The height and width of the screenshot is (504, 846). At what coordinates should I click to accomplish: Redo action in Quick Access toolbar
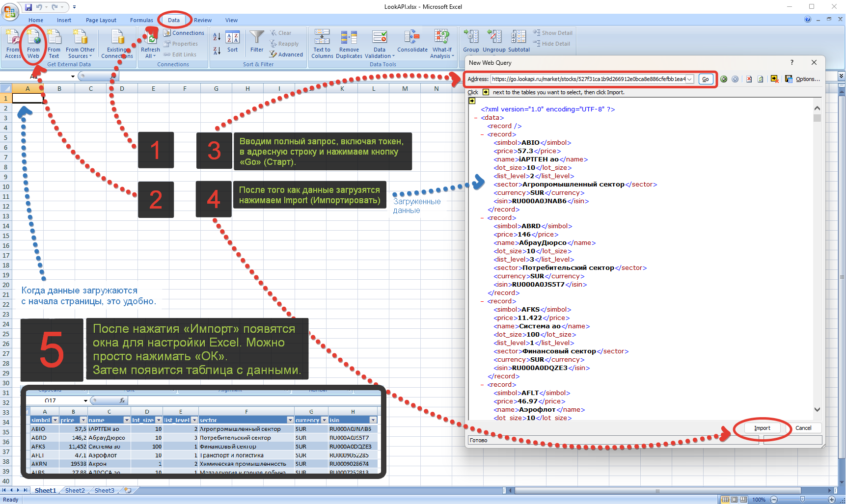coord(55,7)
